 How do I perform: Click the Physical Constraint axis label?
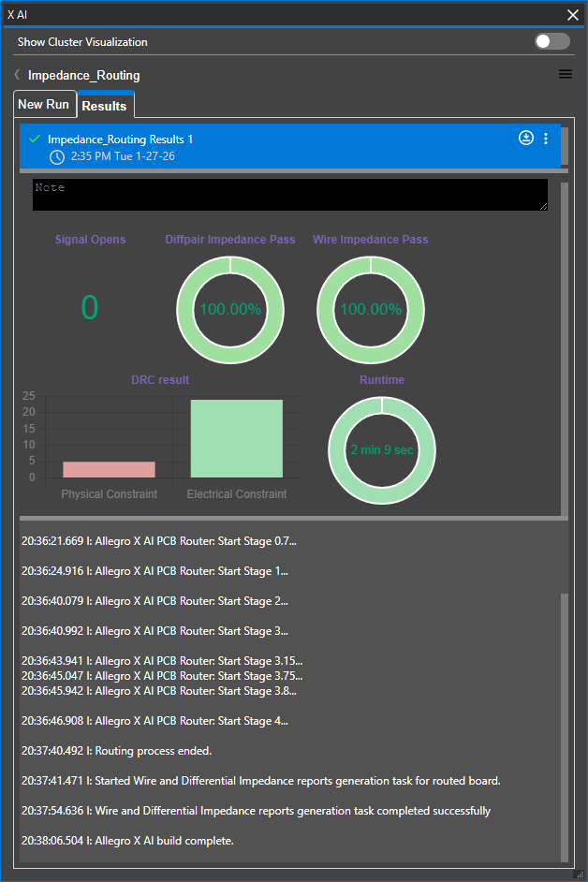[x=110, y=493]
